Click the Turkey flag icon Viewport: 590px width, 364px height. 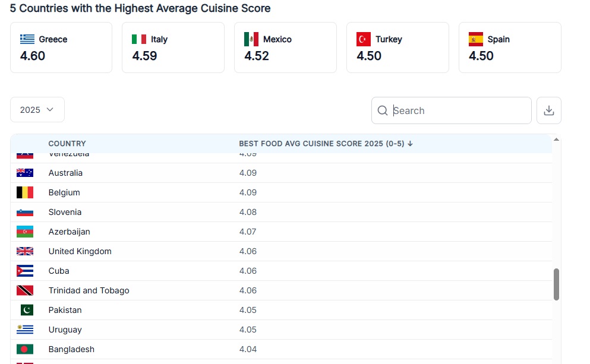coord(364,39)
